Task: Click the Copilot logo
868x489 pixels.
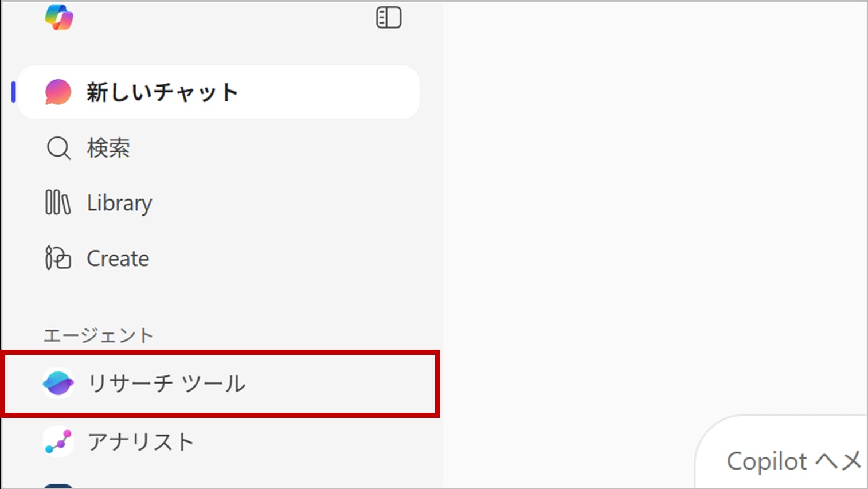Action: tap(59, 18)
